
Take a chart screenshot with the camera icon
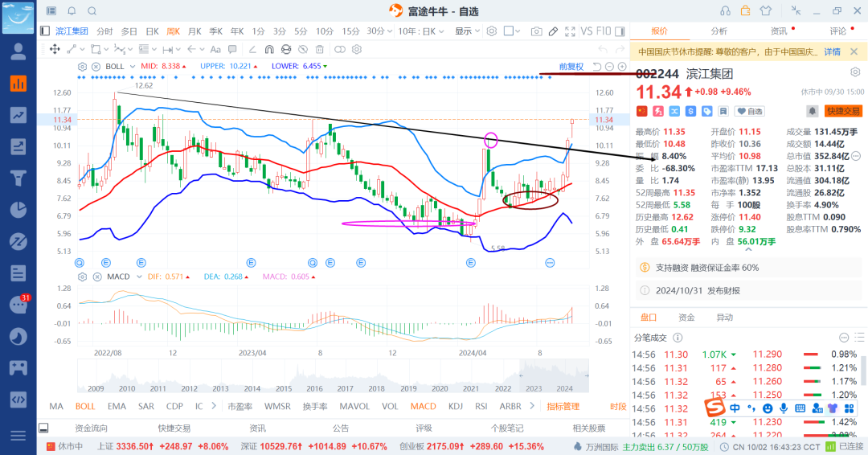coord(536,31)
